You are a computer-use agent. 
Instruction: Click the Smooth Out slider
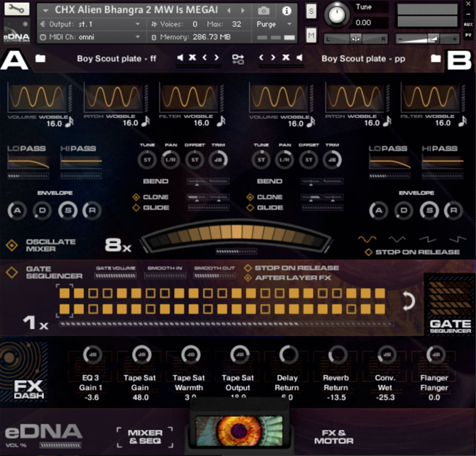(x=215, y=276)
